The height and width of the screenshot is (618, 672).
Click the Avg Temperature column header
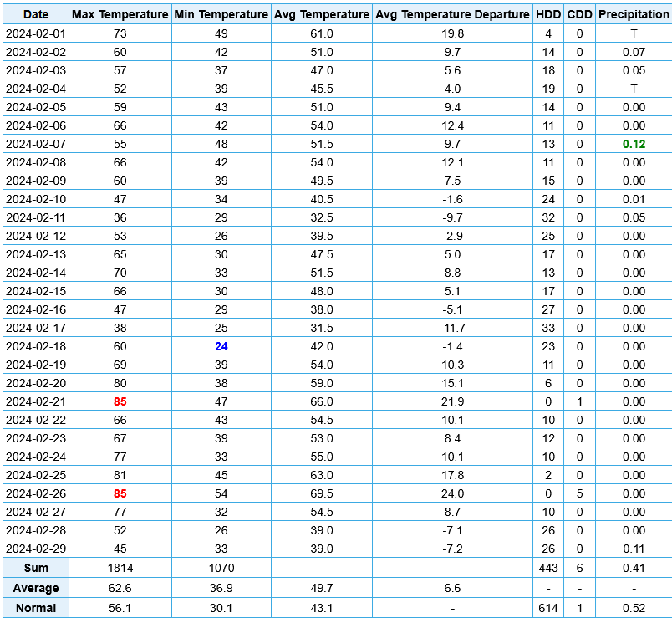coord(322,14)
